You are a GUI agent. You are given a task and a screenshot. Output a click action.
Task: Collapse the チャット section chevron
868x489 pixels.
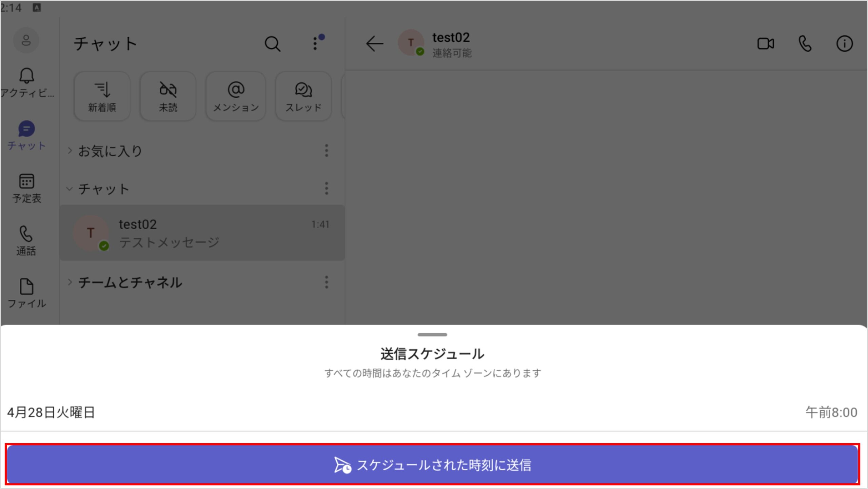click(x=70, y=189)
